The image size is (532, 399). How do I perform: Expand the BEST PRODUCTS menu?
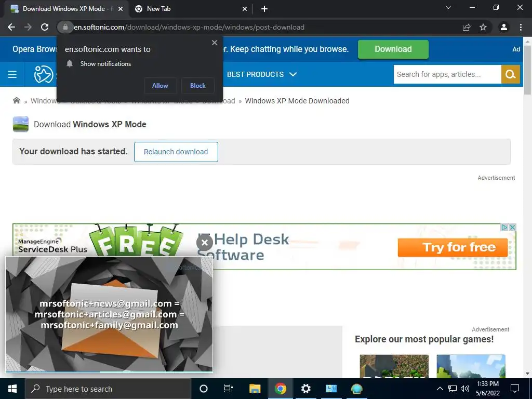tap(262, 74)
